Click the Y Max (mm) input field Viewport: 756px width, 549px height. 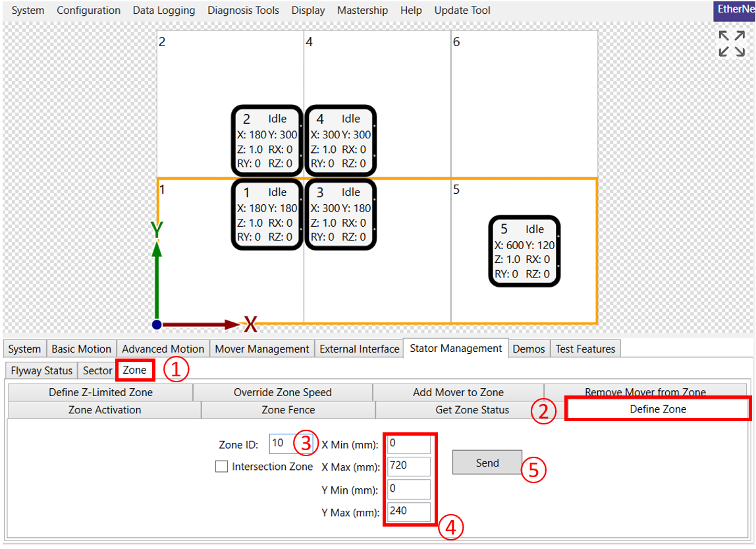coord(409,511)
